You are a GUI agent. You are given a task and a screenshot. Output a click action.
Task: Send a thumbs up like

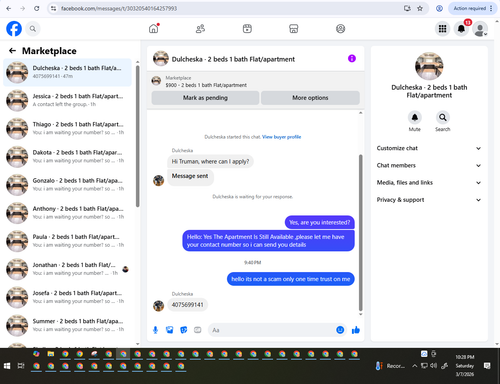coord(356,330)
